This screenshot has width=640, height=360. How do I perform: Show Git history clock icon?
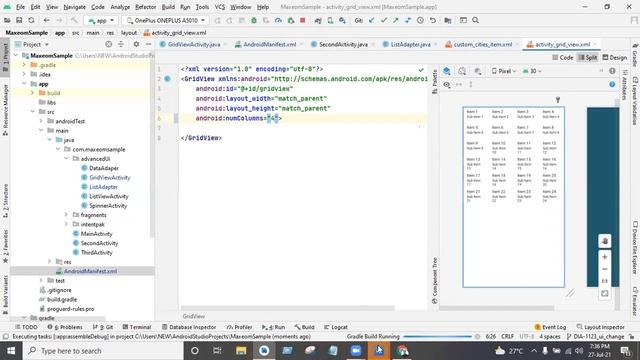click(420, 20)
